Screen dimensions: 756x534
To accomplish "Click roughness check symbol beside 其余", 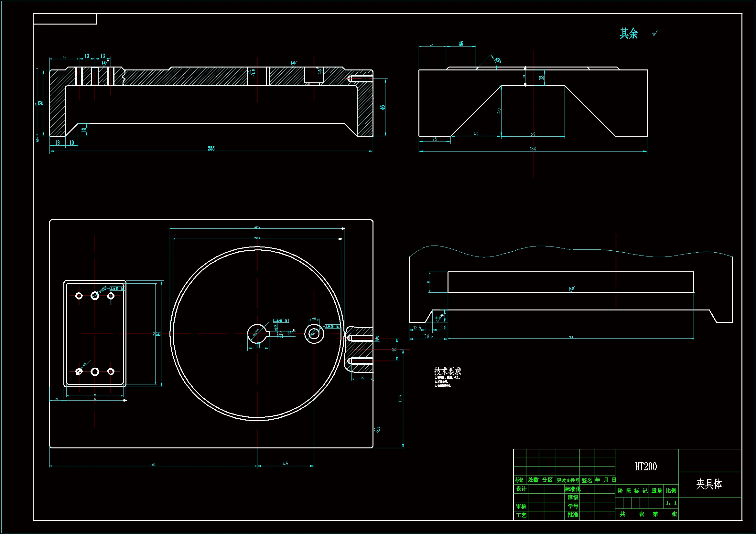I will [x=654, y=33].
